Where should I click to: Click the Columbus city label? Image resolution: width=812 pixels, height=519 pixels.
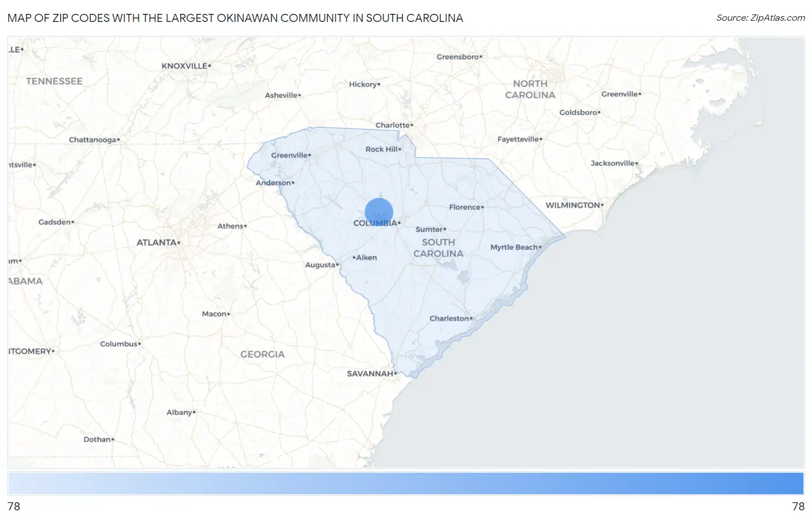pos(118,344)
